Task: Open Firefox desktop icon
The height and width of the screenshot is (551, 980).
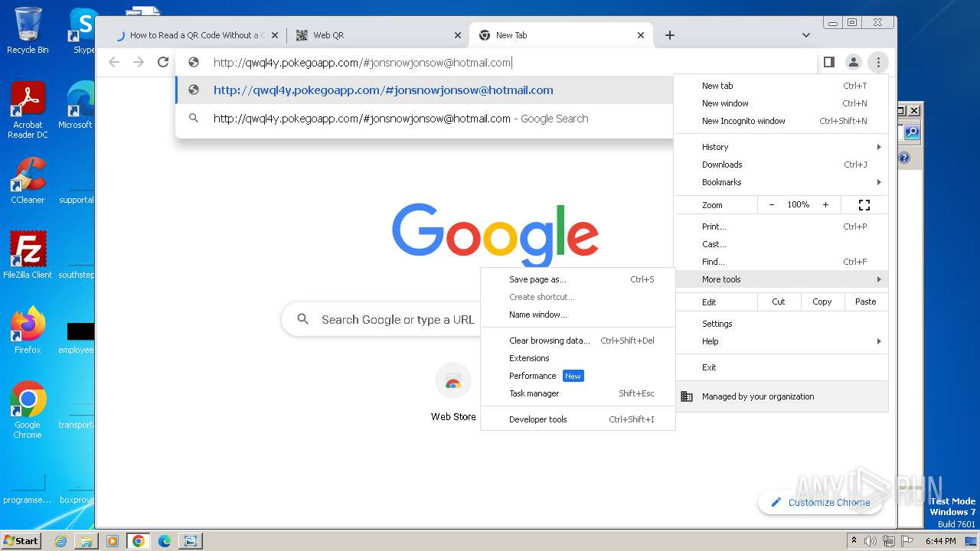Action: (28, 331)
